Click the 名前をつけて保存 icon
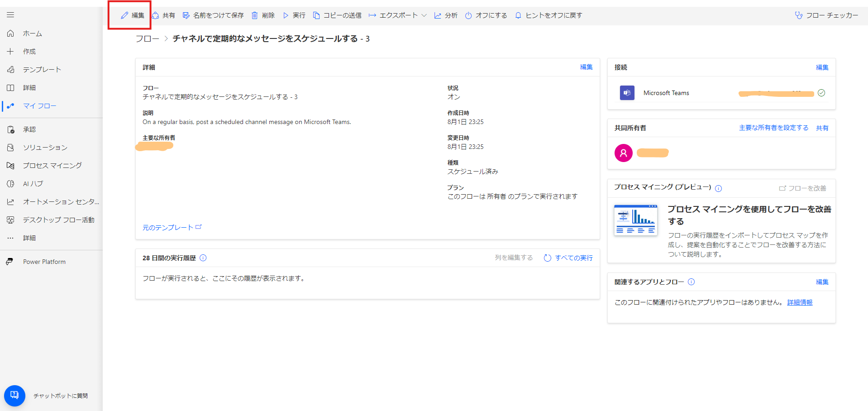Viewport: 868px width, 411px height. (x=186, y=15)
